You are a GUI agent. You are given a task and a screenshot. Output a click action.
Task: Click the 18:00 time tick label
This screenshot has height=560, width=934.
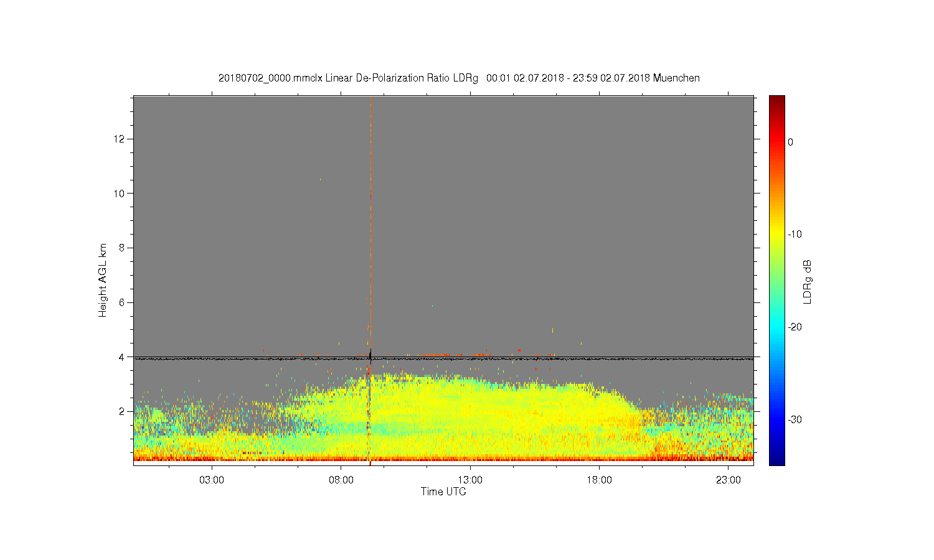click(x=599, y=480)
